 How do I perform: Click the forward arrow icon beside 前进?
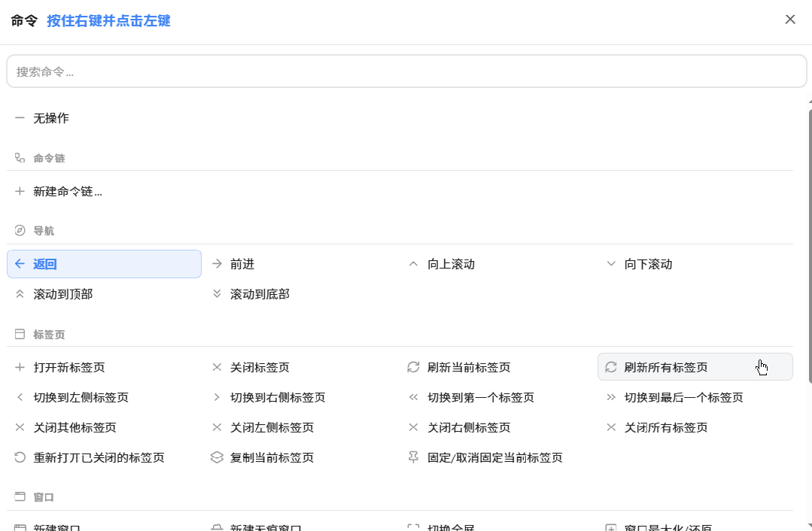(x=217, y=264)
